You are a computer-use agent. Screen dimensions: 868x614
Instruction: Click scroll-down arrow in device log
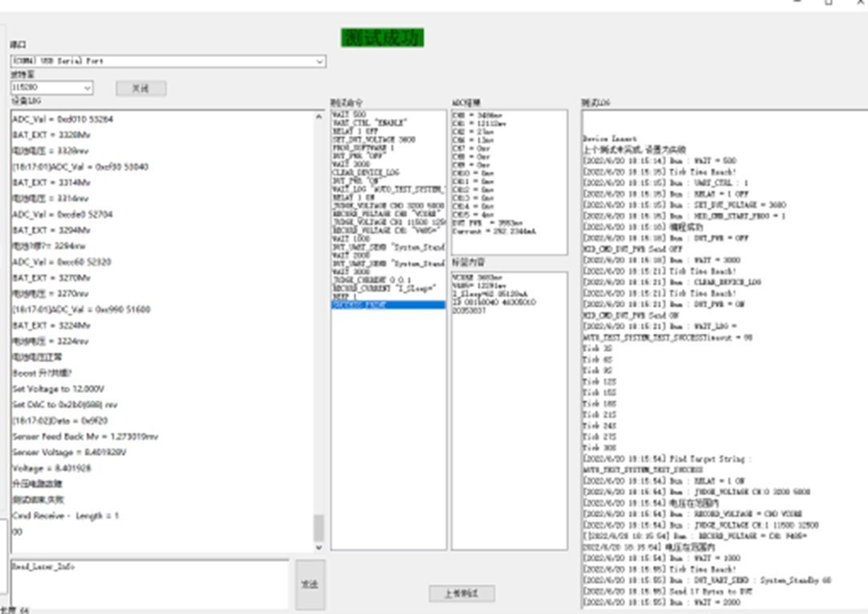(x=318, y=546)
